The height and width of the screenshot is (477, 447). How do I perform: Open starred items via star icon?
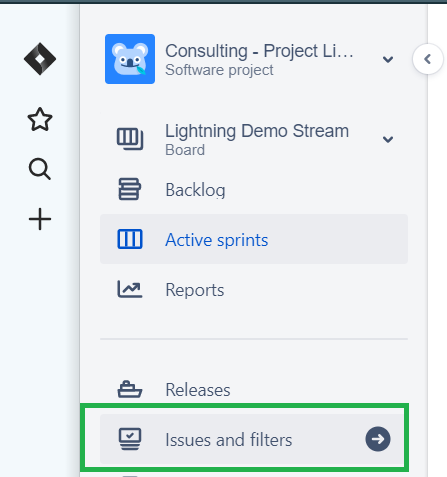point(40,119)
